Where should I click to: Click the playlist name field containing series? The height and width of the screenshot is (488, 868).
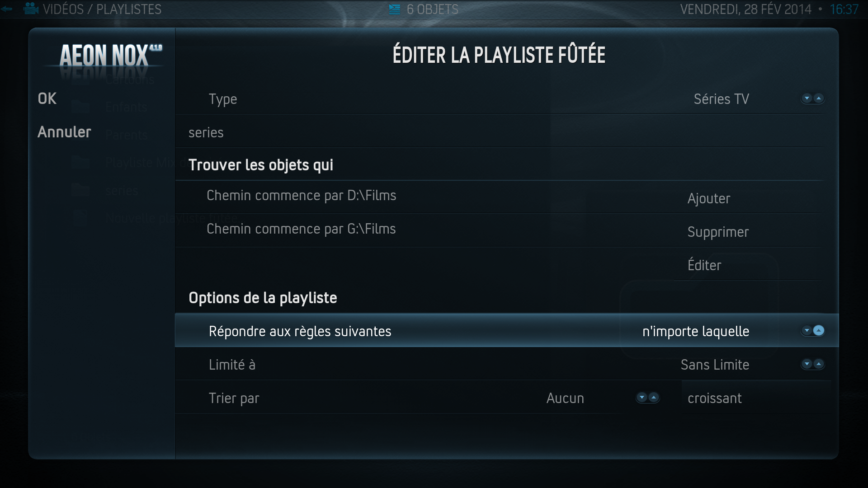[500, 132]
